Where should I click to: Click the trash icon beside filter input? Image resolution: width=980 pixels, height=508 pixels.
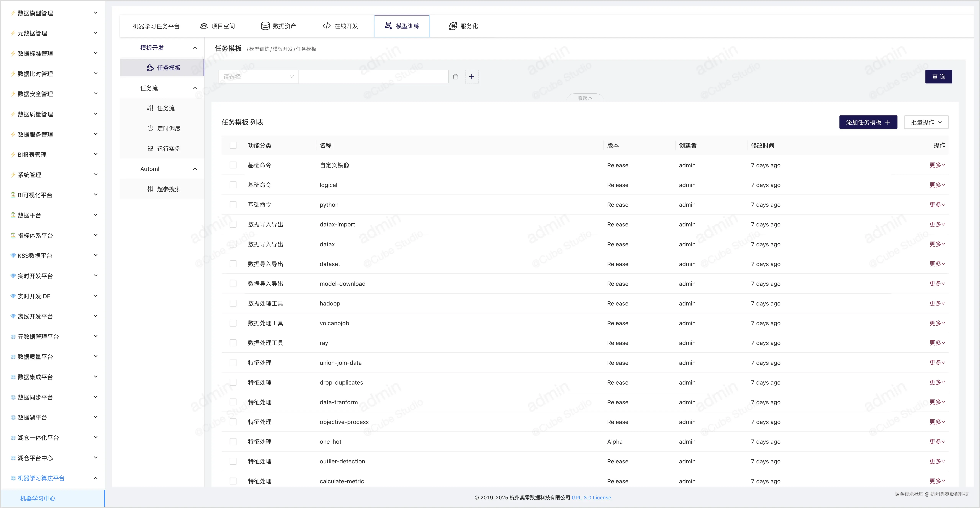click(x=455, y=77)
